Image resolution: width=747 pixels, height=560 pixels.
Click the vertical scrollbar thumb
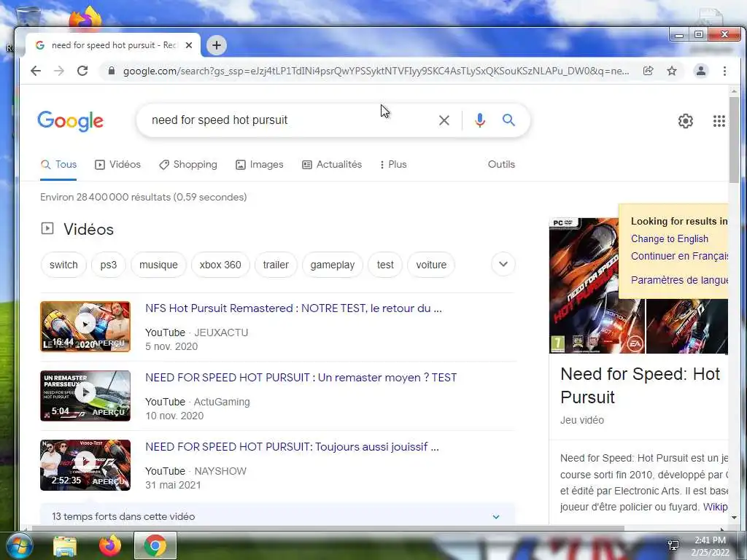click(734, 139)
